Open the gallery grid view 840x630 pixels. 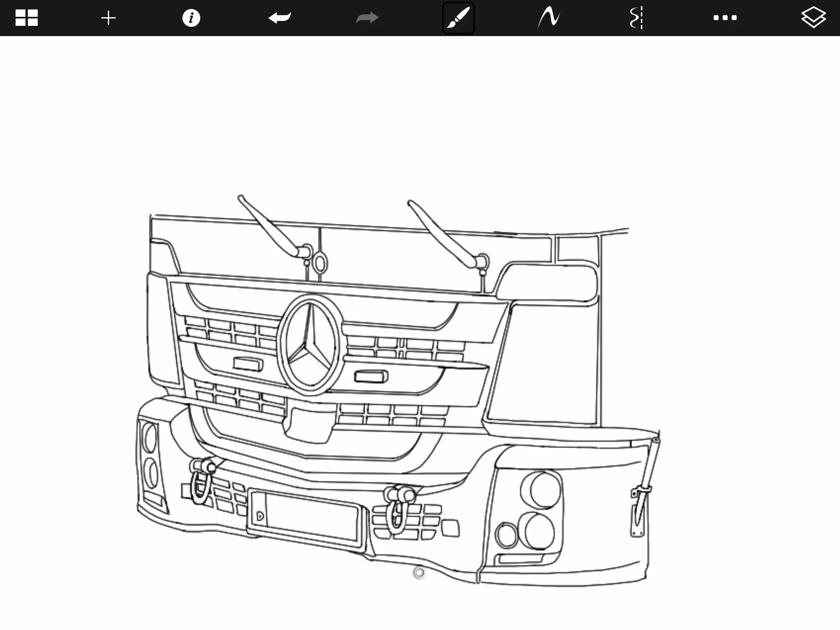(x=27, y=18)
